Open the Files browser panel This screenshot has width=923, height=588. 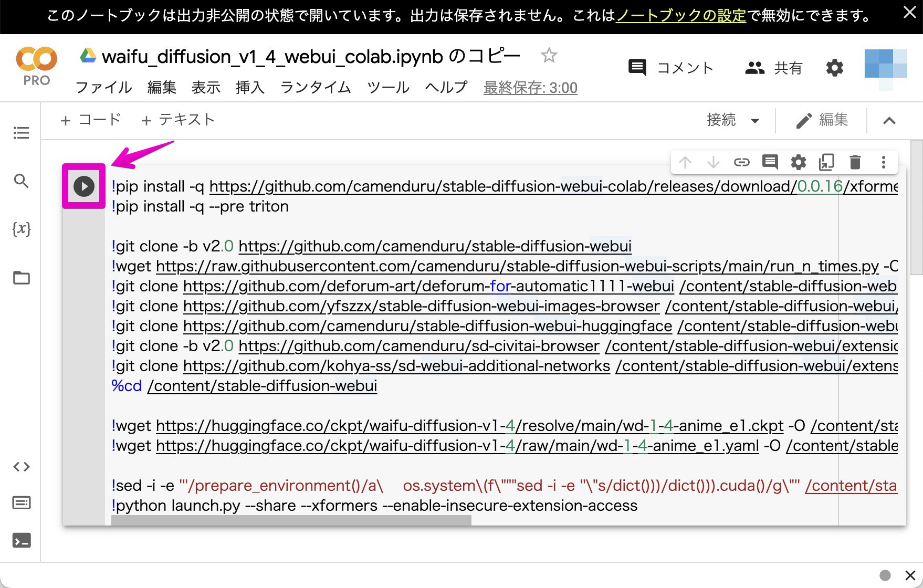pos(21,278)
